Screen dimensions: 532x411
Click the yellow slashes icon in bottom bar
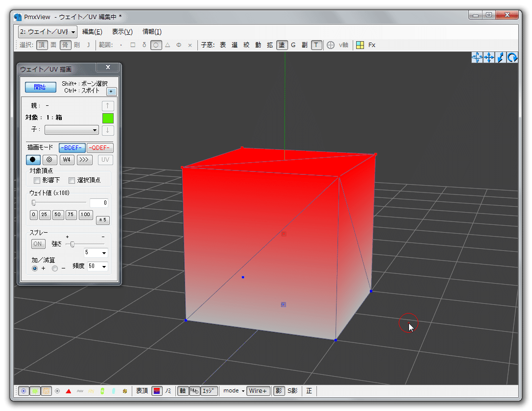[x=91, y=391]
